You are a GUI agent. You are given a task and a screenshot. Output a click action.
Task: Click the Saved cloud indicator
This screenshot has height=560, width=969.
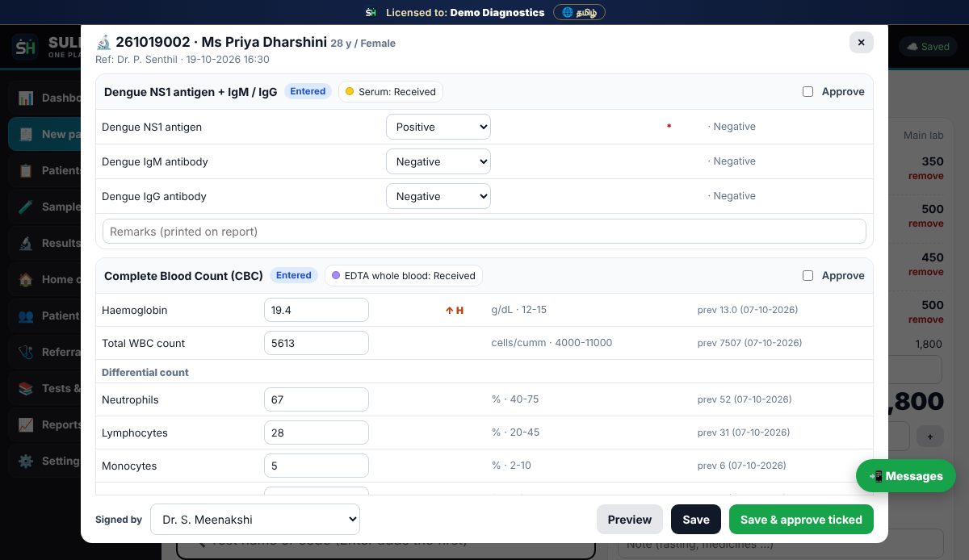[929, 47]
